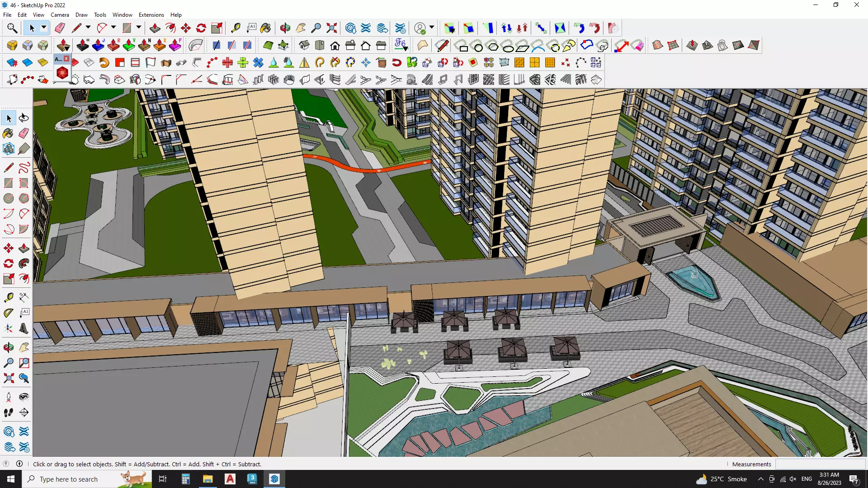This screenshot has width=868, height=488.
Task: Select the Follow Me tool in top toolbar
Action: coord(170,28)
